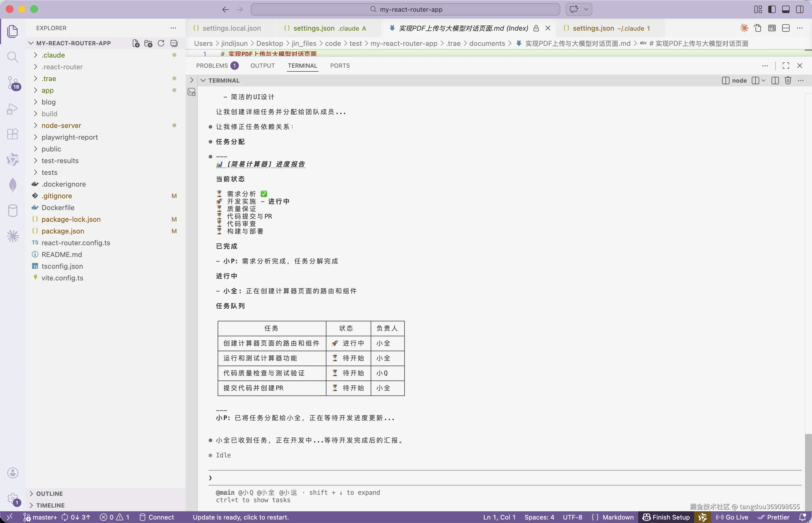Toggle the primary side bar layout button

pyautogui.click(x=772, y=10)
